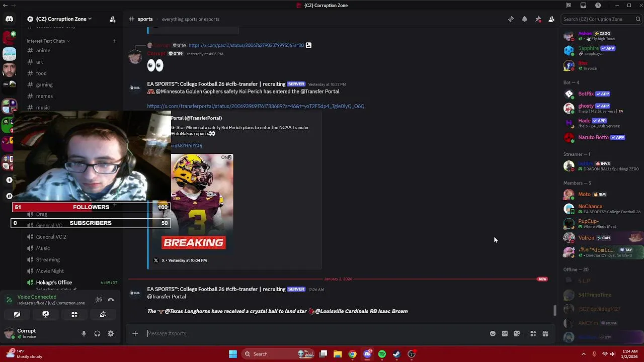Viewport: 644px width, 362px height.
Task: Deafen audio with headphone icon
Action: [97, 333]
